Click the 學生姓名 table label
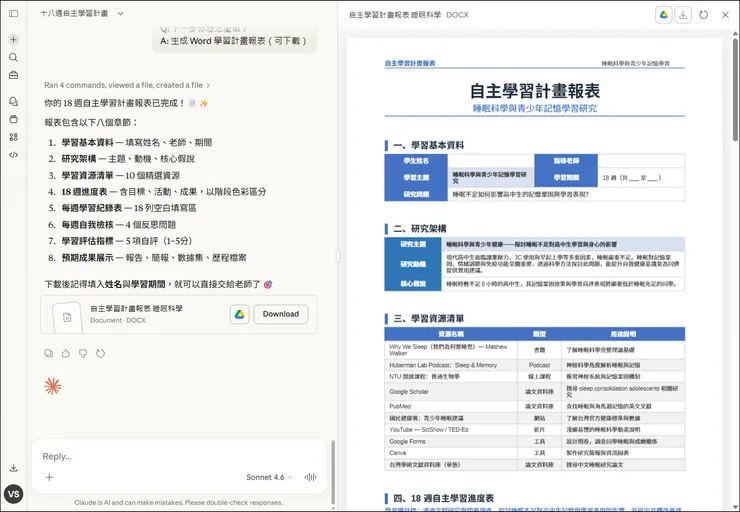The height and width of the screenshot is (512, 740). 416,161
